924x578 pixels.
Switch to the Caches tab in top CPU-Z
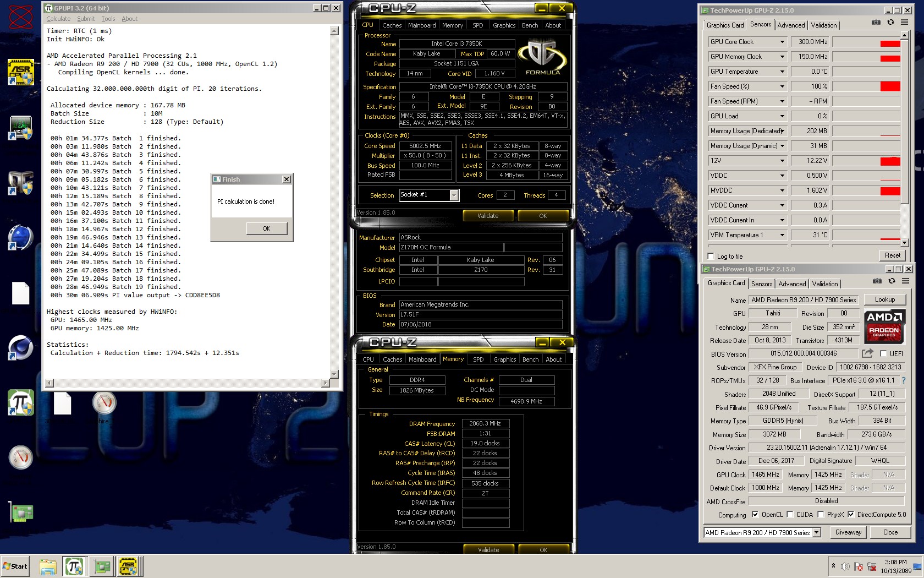392,25
